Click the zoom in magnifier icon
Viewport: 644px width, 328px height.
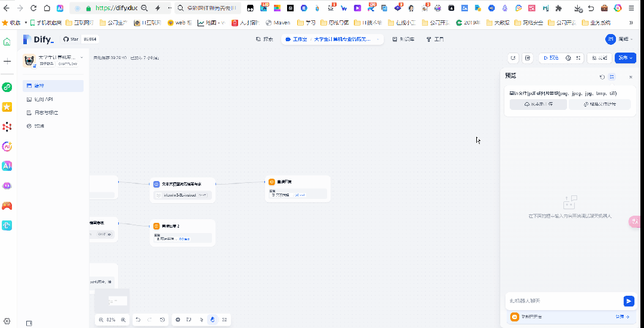[x=123, y=320]
